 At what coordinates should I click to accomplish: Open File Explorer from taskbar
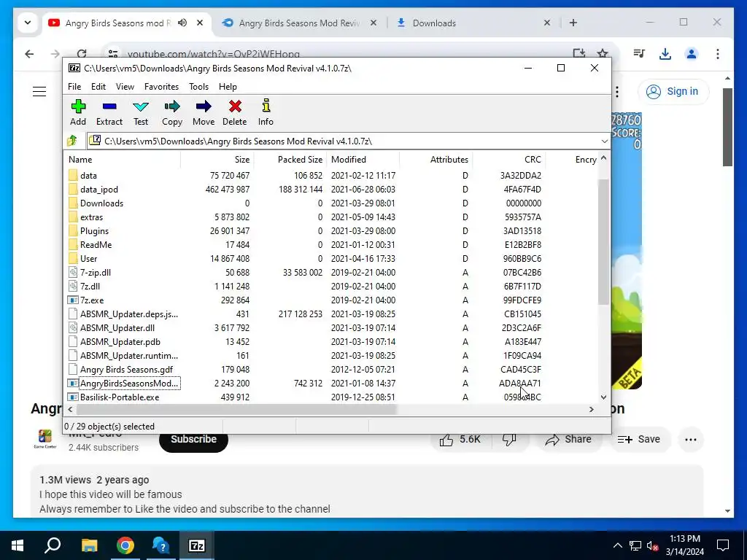pyautogui.click(x=89, y=545)
